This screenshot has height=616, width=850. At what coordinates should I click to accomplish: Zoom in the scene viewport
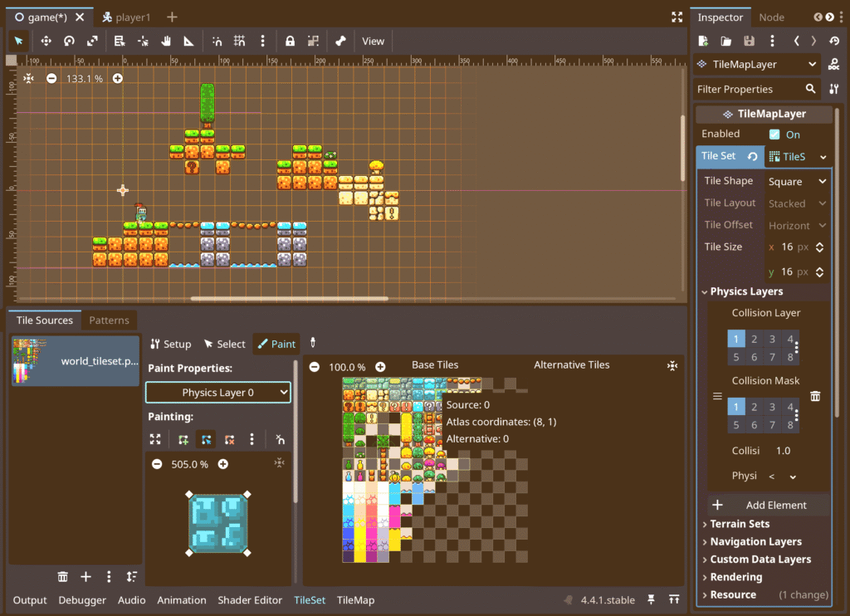pyautogui.click(x=118, y=79)
